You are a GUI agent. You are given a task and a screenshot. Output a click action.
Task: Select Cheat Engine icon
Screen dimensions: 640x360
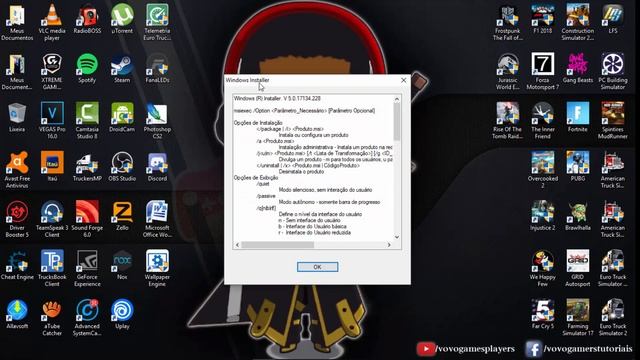(17, 265)
